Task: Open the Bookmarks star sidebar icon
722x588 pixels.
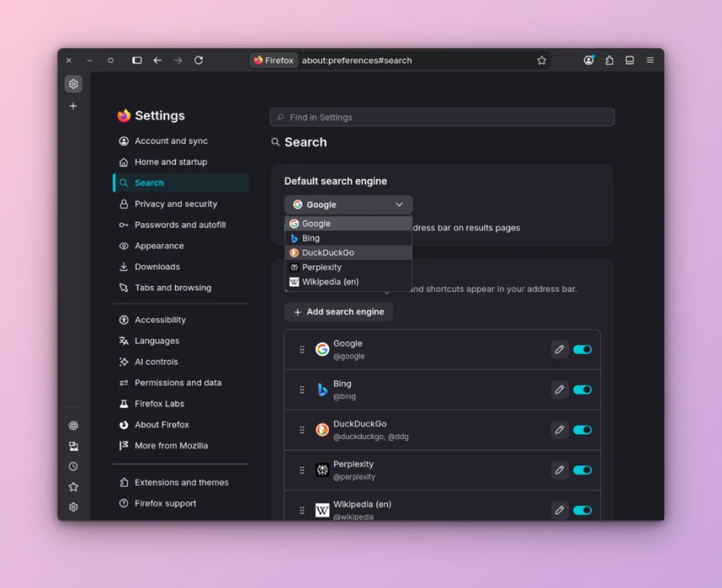Action: 73,487
